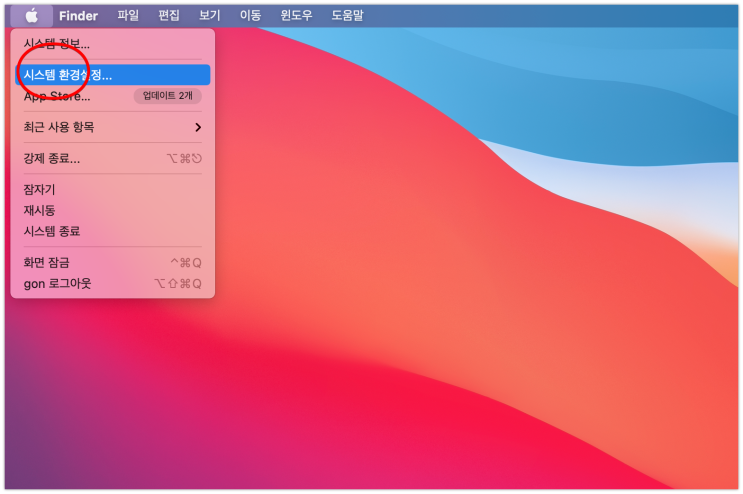Choose gon 로그아웃 menu entry
743x494 pixels.
click(x=113, y=284)
